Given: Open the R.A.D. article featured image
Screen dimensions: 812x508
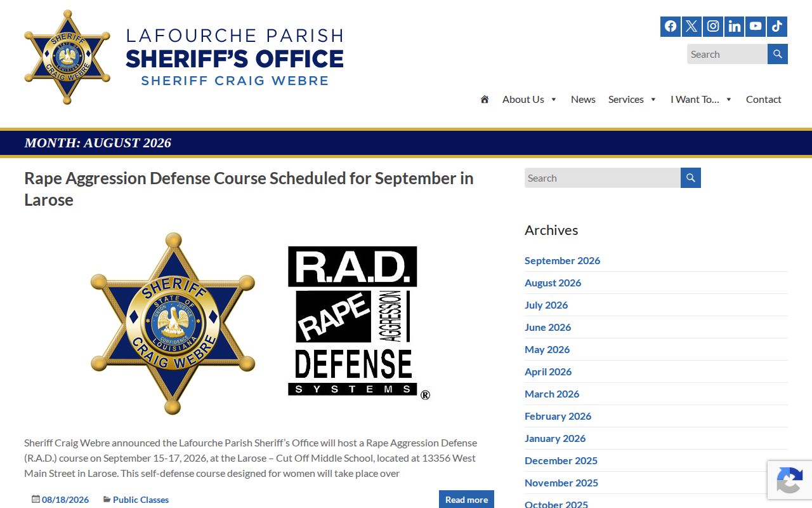Looking at the screenshot, I should [x=259, y=324].
